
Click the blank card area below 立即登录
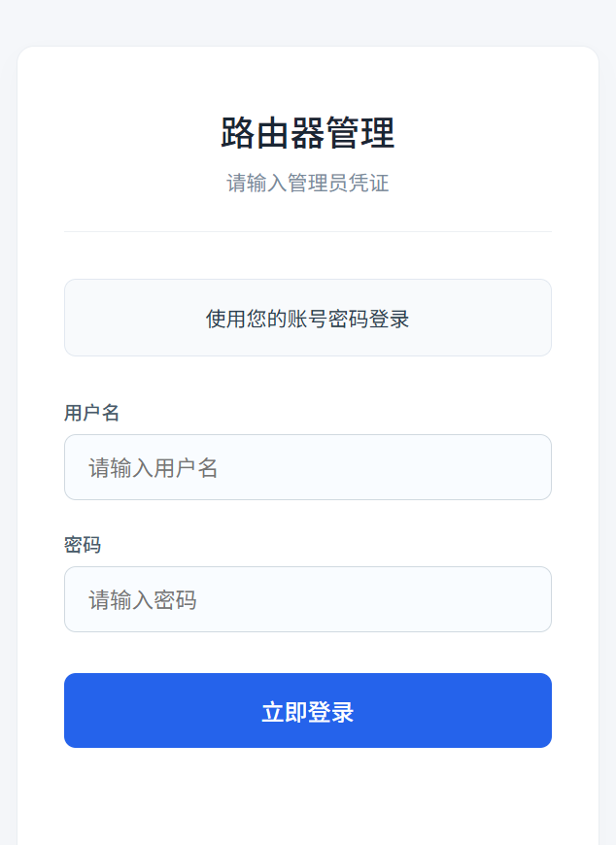pos(307,796)
